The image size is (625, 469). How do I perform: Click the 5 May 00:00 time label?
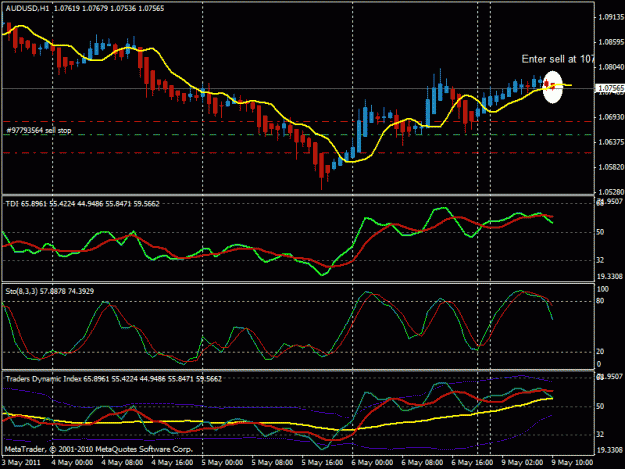[222, 463]
